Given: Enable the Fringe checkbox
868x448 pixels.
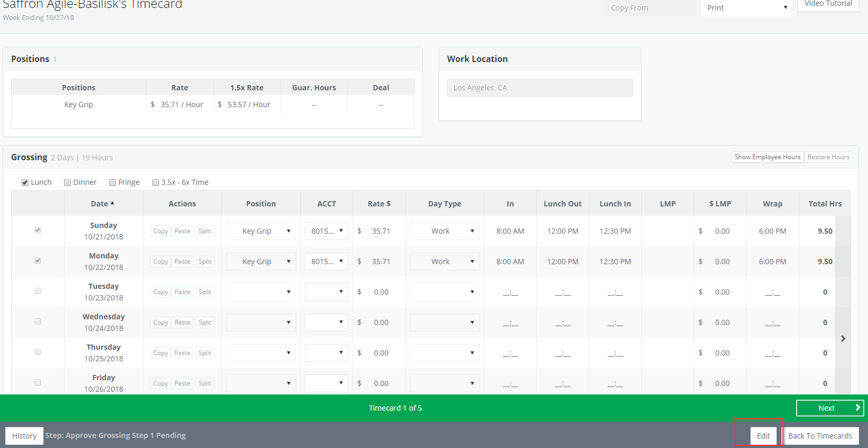Looking at the screenshot, I should tap(112, 182).
